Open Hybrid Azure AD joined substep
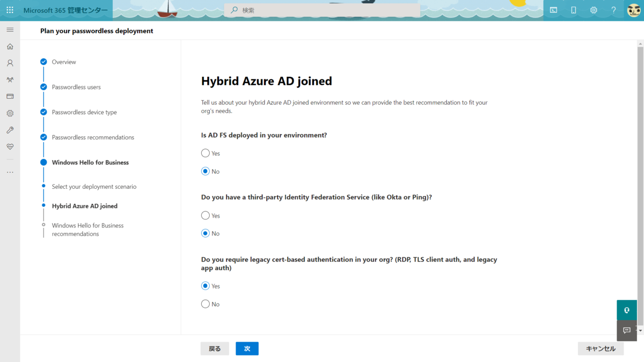The image size is (644, 362). coord(84,206)
